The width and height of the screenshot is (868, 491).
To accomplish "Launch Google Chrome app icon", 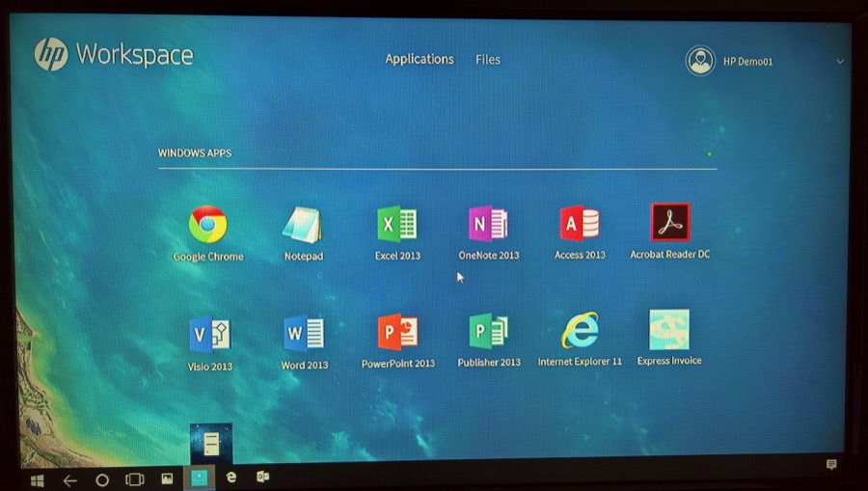I will pyautogui.click(x=207, y=225).
